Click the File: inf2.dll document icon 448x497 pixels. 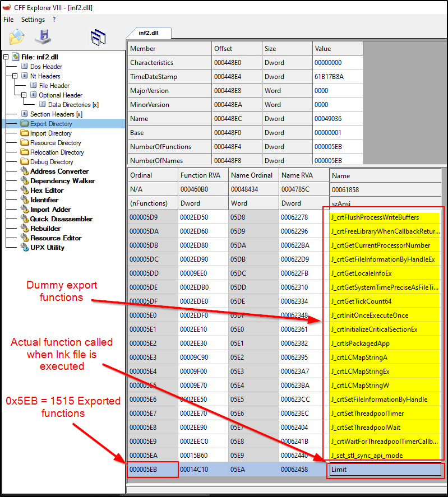coord(16,57)
